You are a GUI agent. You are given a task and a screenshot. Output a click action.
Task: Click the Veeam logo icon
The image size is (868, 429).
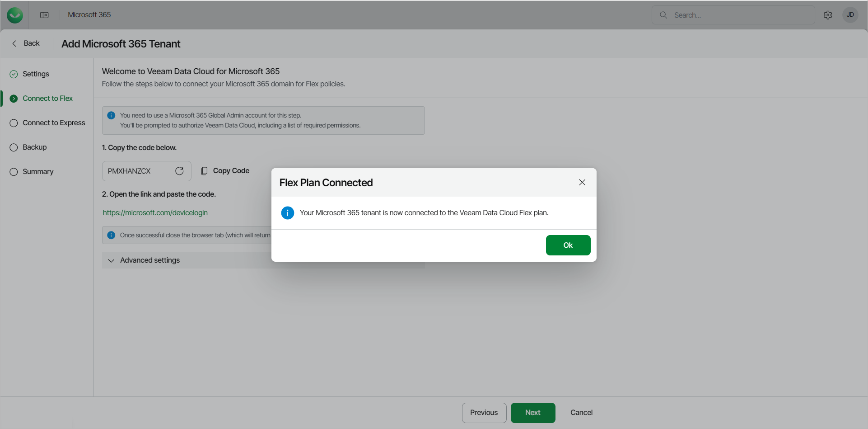point(15,15)
